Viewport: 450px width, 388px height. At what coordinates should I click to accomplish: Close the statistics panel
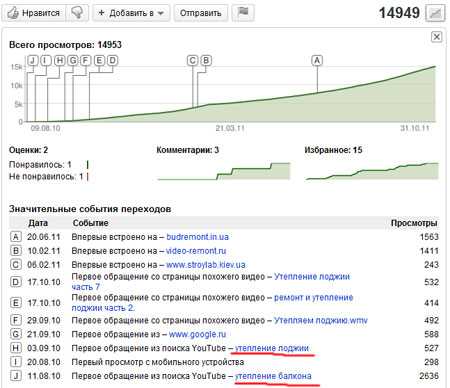(436, 36)
